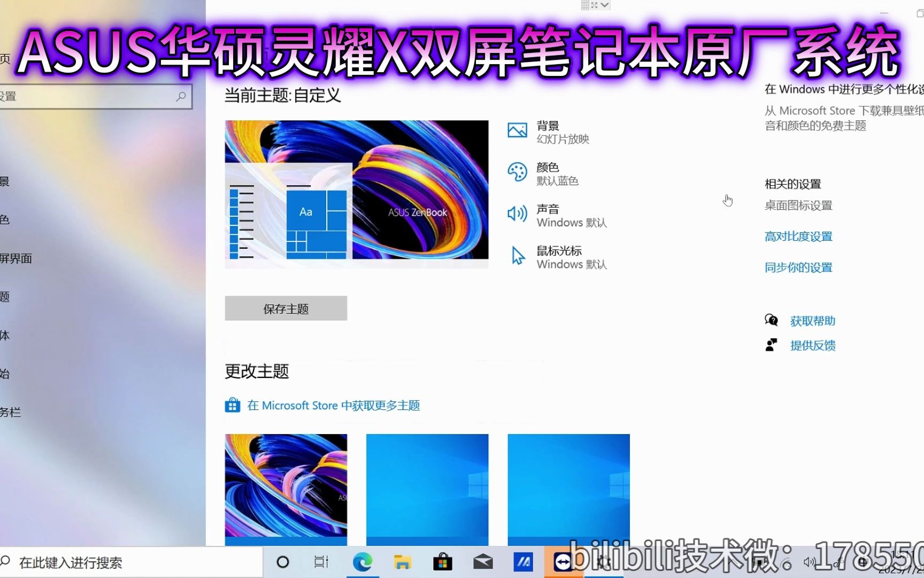Click 默认蓝色 under 颜色

tap(558, 181)
